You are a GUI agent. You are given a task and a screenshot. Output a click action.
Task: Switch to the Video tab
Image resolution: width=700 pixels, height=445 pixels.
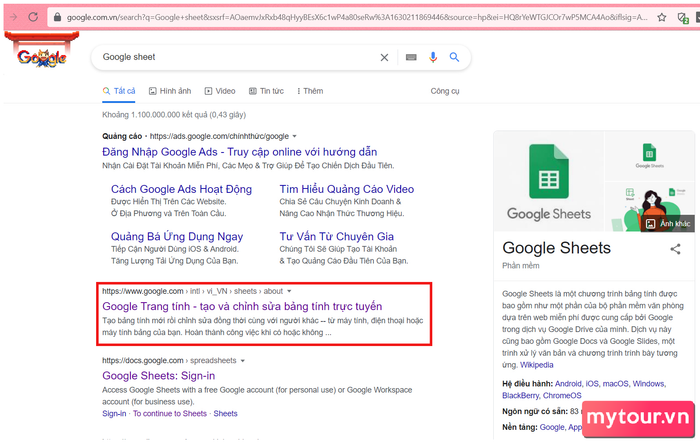[220, 91]
